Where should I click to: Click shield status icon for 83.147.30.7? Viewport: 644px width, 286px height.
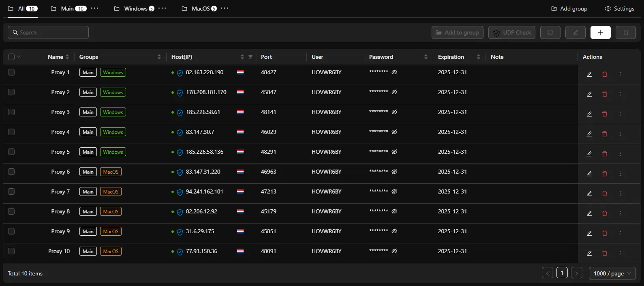(180, 133)
